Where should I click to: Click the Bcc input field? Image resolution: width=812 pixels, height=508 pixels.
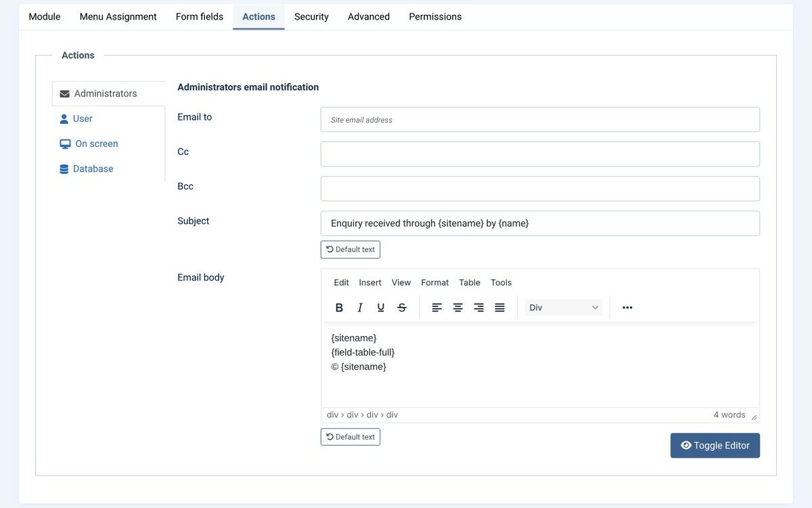pos(540,189)
